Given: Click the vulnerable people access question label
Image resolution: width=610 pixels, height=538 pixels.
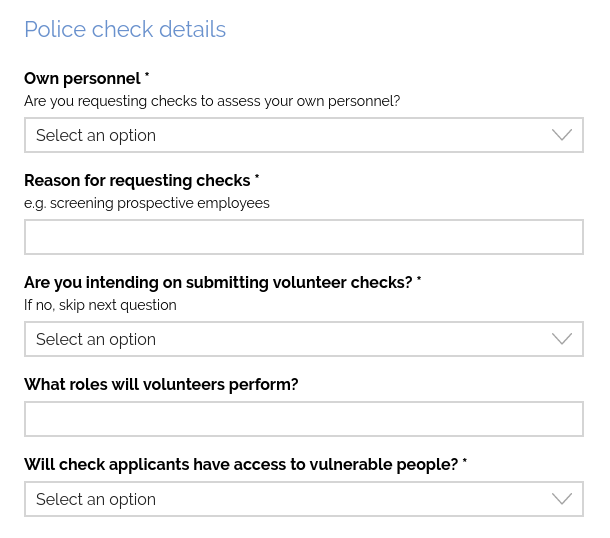Looking at the screenshot, I should [241, 464].
